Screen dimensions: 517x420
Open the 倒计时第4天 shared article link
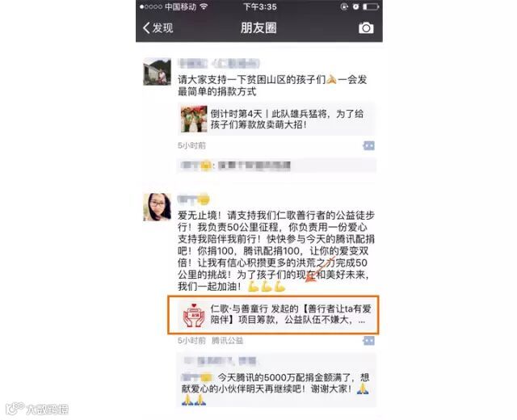pos(276,119)
